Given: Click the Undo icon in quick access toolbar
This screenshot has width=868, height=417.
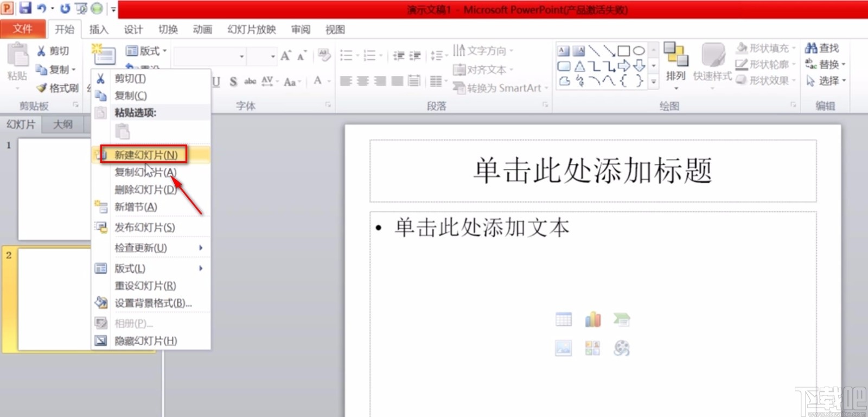Looking at the screenshot, I should [42, 8].
